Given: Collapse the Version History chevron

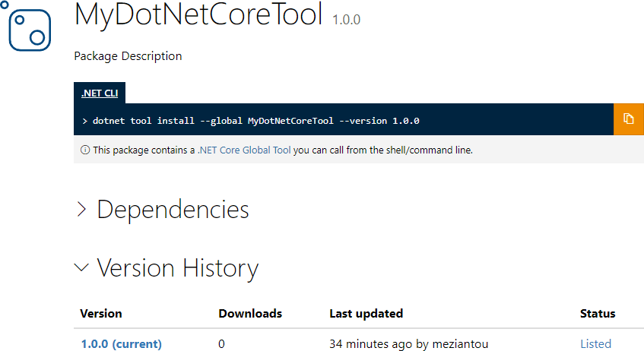Looking at the screenshot, I should point(81,267).
